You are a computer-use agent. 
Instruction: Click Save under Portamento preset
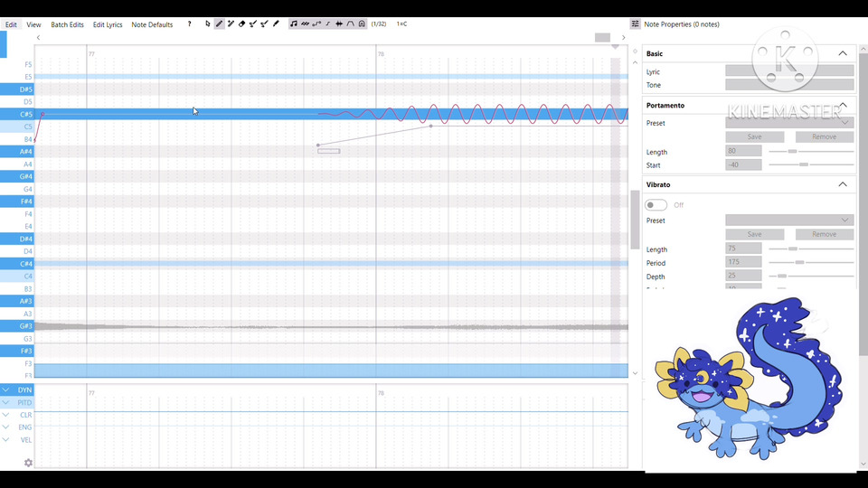click(754, 136)
